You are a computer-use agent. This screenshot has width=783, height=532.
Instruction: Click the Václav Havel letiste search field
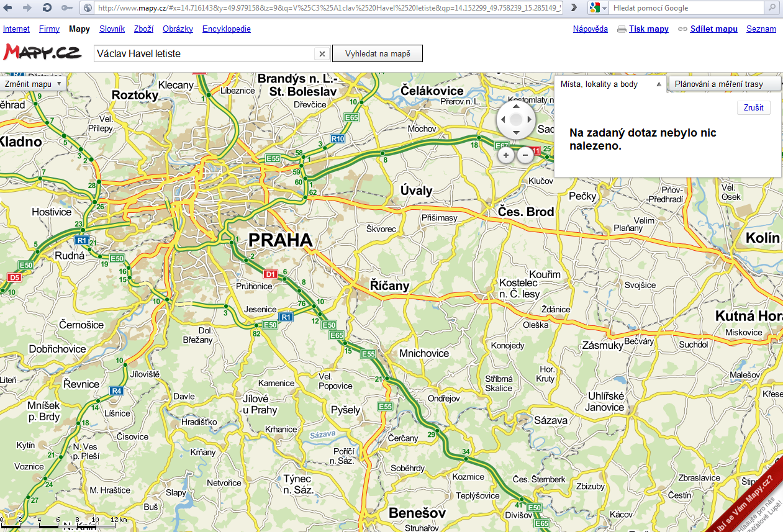[x=205, y=54]
